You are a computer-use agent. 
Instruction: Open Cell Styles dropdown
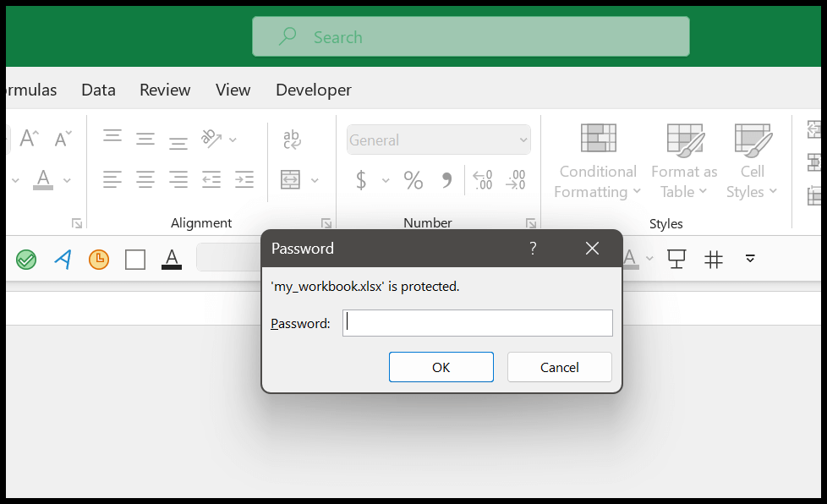click(x=752, y=162)
